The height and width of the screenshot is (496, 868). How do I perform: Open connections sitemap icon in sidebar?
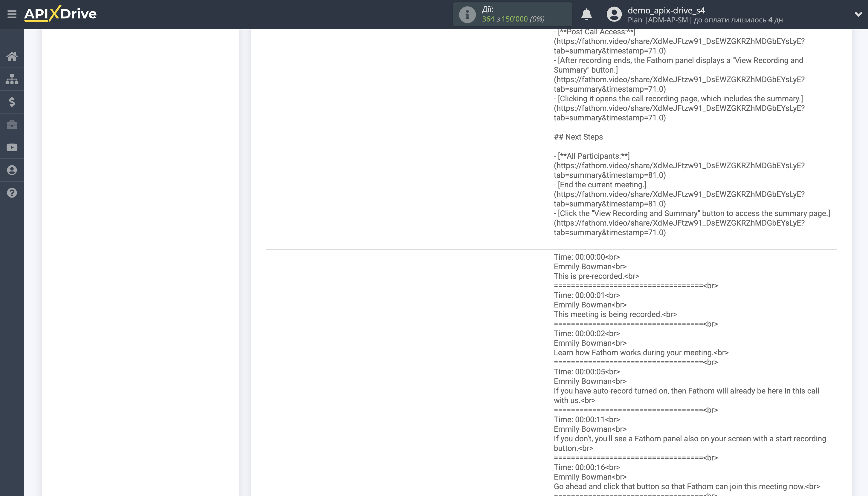tap(12, 79)
